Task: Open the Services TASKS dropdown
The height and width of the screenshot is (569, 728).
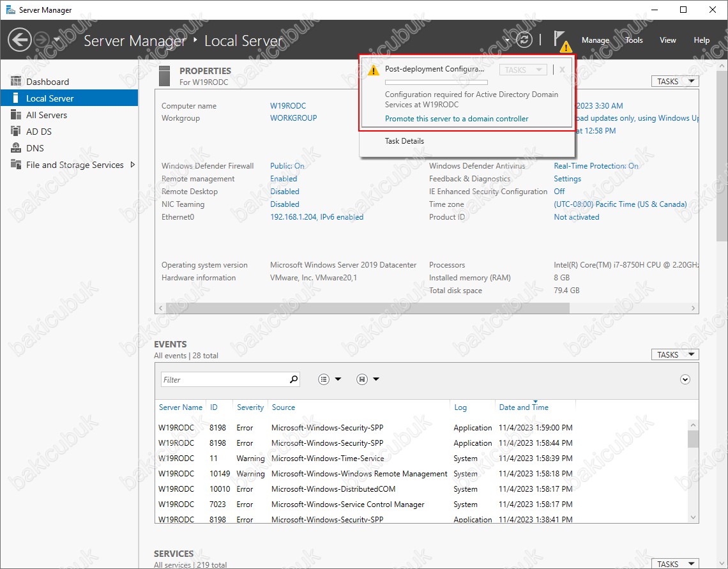Action: (675, 563)
